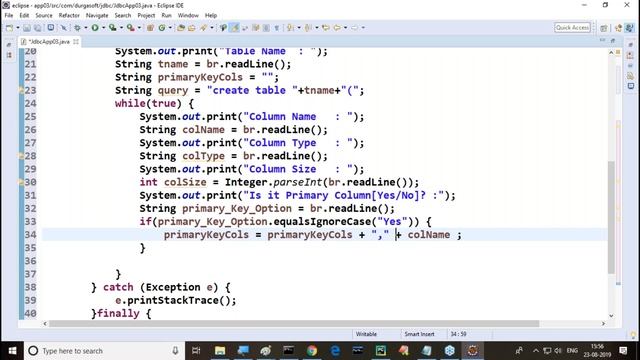
Task: Open the Run configurations dropdown arrow
Action: point(103,28)
